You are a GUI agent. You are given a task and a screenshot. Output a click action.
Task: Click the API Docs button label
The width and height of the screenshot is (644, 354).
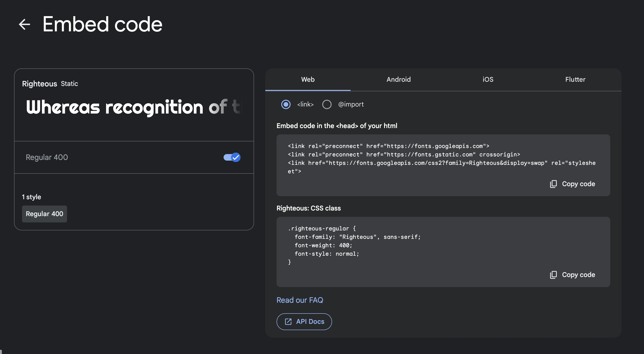click(310, 321)
